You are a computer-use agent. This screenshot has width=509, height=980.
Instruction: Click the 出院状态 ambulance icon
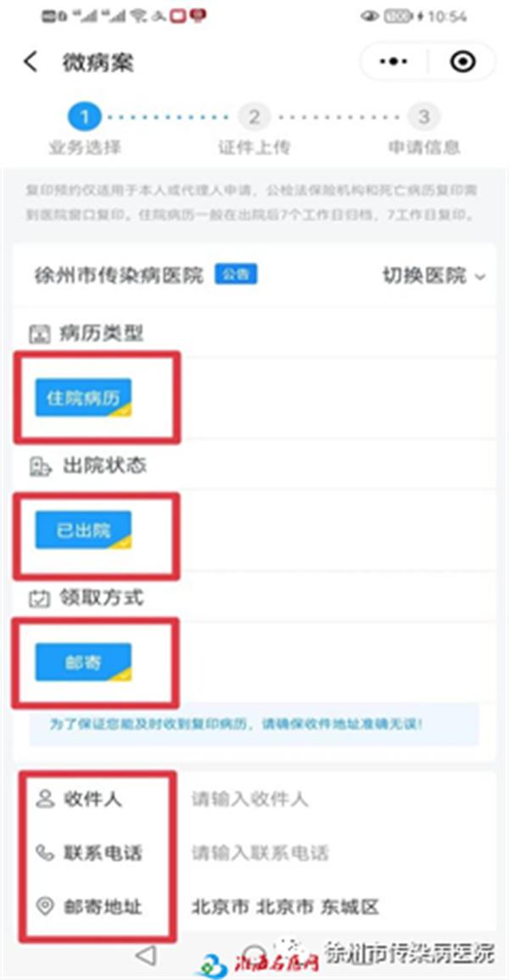click(39, 467)
